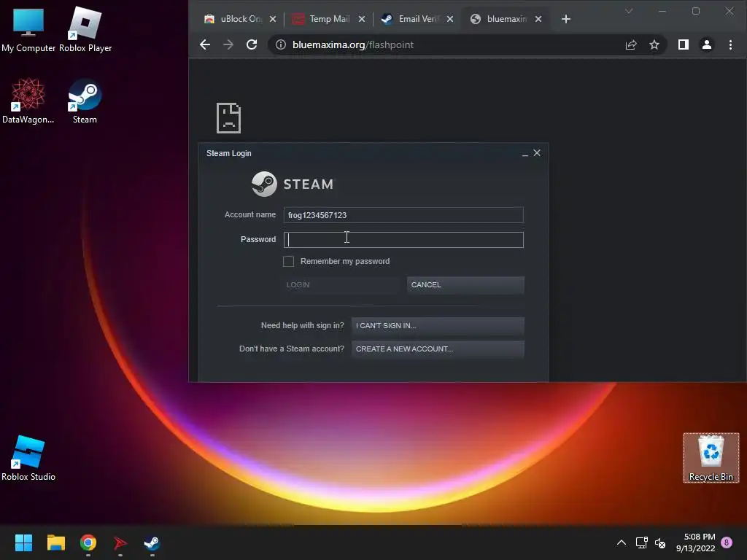Click the red arrow taskbar app
Screen dimensions: 747x560
coord(120,542)
